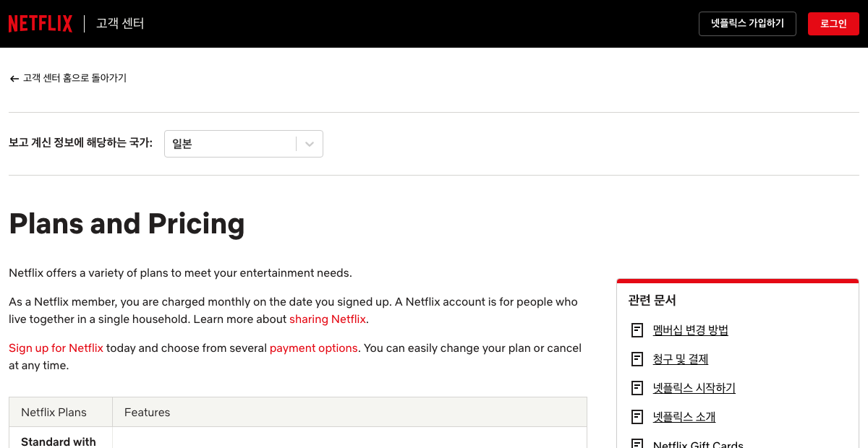Open the 멤버십 변경 방법 article

click(691, 330)
